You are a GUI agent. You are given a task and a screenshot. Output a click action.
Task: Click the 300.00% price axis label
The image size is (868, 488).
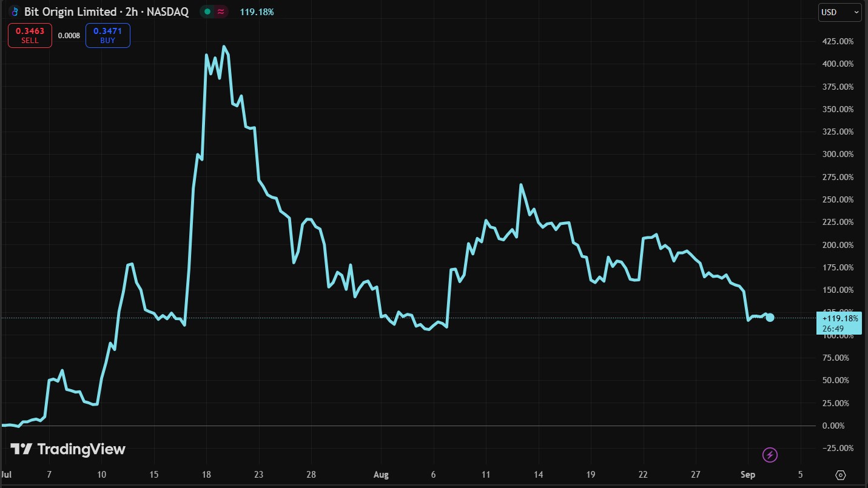838,154
